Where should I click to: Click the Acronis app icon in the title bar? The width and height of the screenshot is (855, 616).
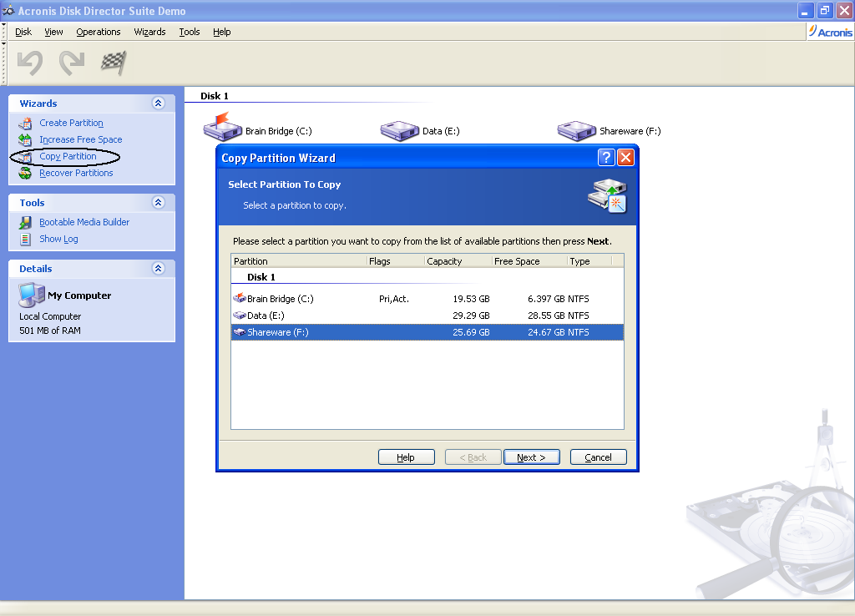pos(8,10)
